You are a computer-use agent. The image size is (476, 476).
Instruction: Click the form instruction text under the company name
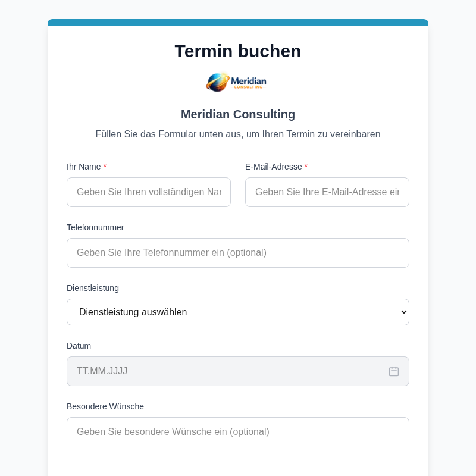[x=238, y=134]
